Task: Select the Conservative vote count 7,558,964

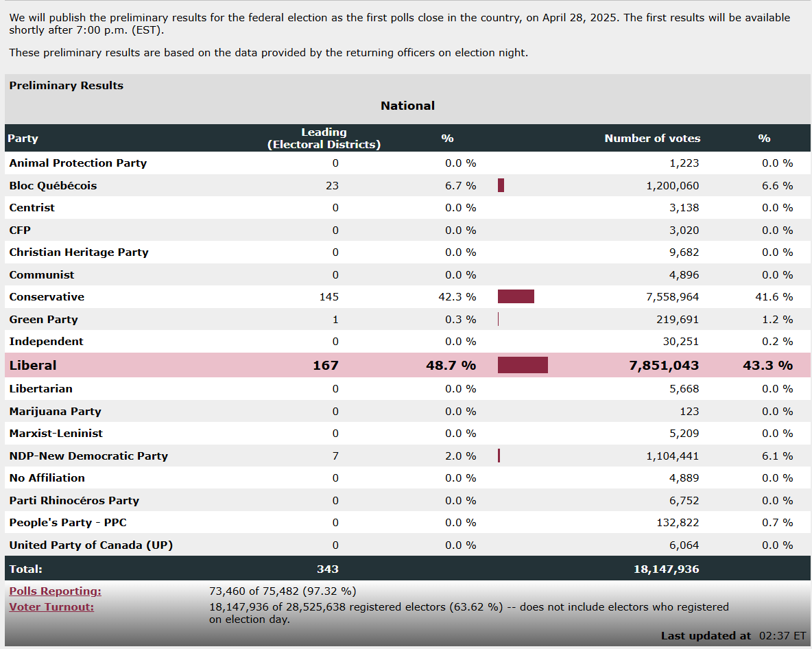Action: click(x=672, y=297)
